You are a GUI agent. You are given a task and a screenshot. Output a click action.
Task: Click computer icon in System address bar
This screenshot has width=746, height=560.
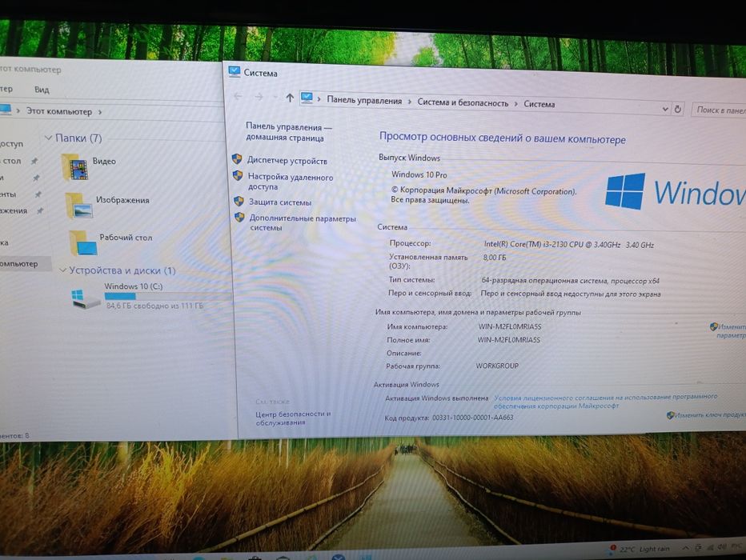tap(307, 98)
